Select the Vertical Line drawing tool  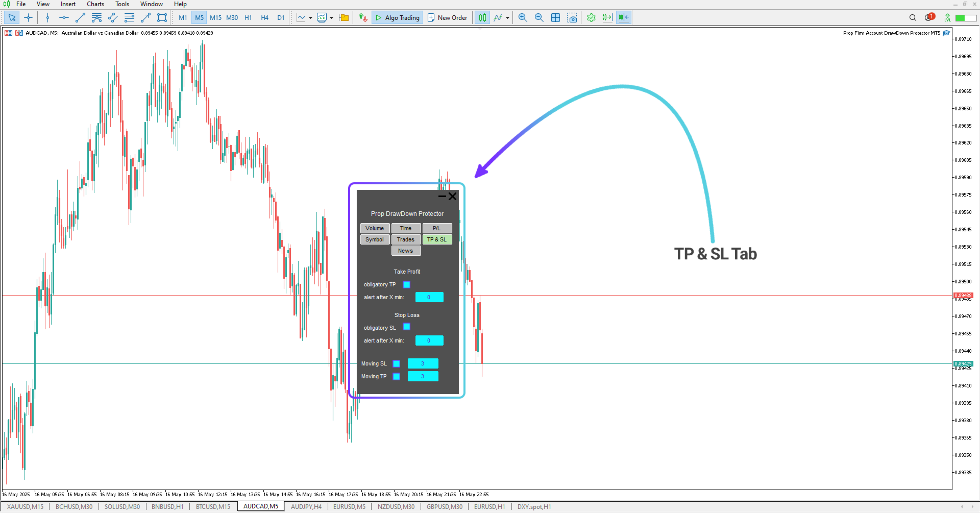tap(47, 18)
